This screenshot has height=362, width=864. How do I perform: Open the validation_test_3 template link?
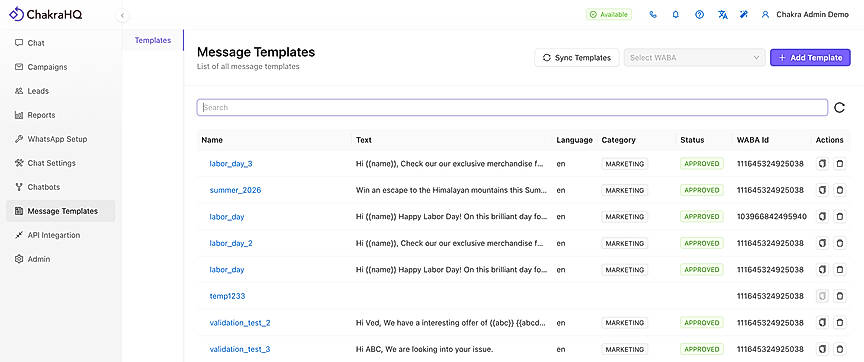[x=240, y=349]
